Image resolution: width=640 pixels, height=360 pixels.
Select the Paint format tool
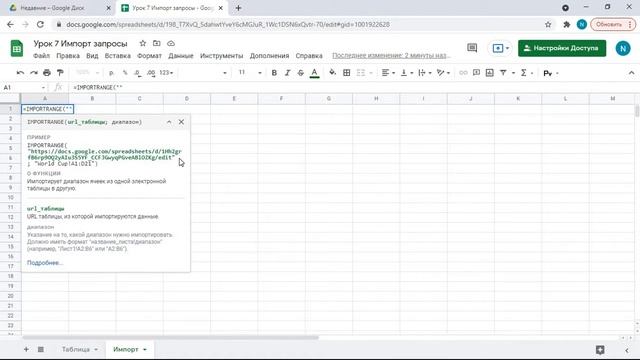(x=60, y=73)
